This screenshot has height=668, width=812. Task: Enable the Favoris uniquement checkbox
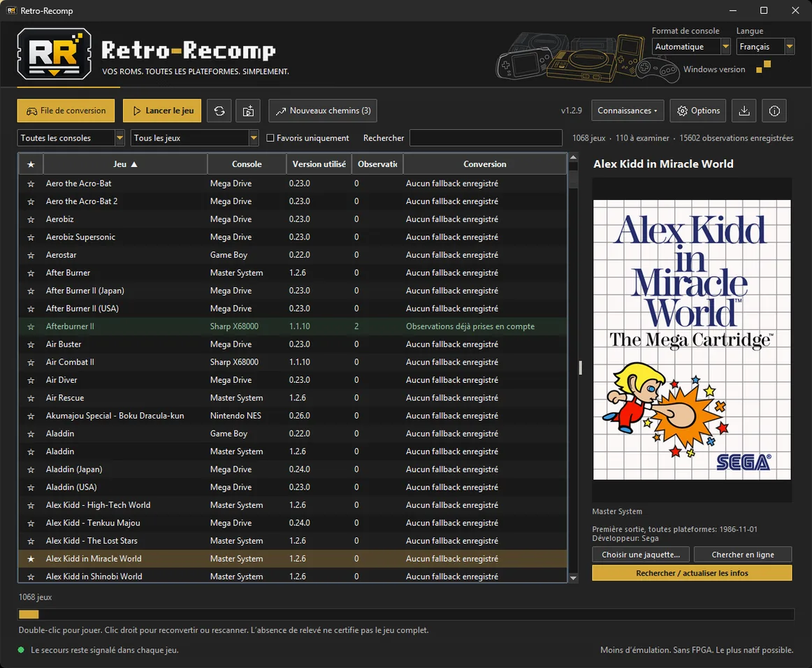[x=270, y=138]
